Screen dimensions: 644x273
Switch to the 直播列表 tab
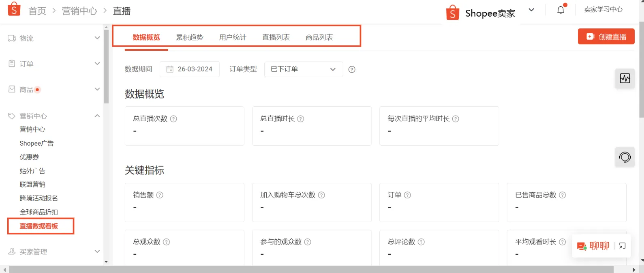click(x=276, y=37)
